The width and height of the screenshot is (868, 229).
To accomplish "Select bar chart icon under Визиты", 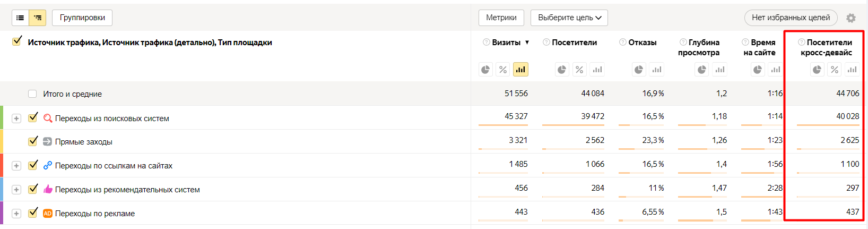I will point(520,70).
